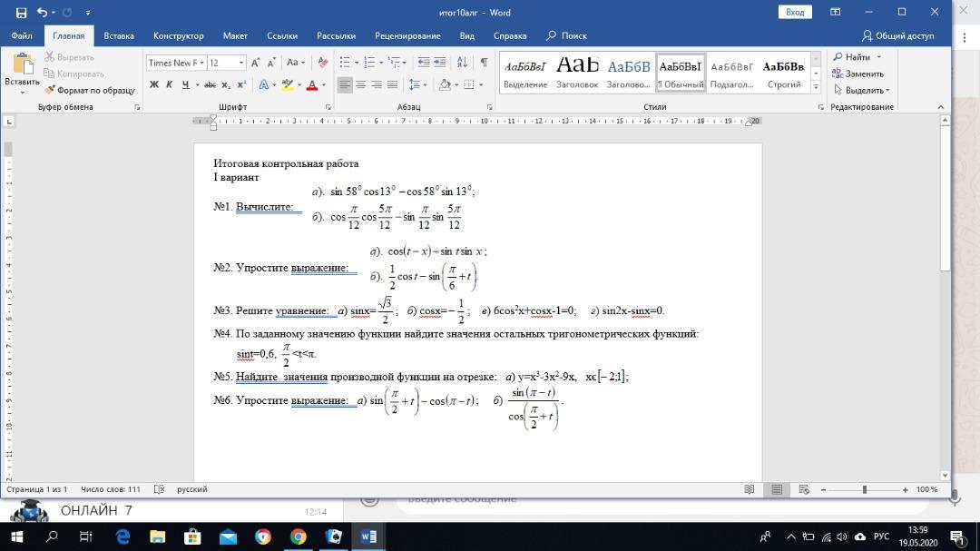980x551 pixels.
Task: Click the Clear Formatting eraser icon
Action: pos(321,63)
